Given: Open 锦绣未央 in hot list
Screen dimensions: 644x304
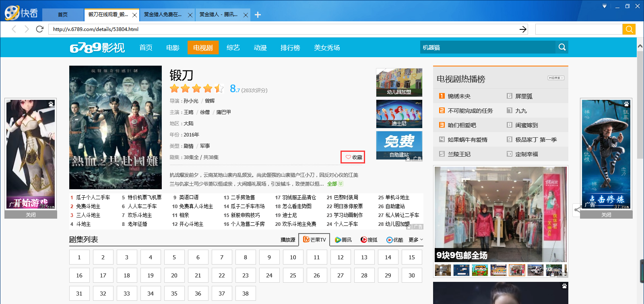Looking at the screenshot, I should (459, 96).
